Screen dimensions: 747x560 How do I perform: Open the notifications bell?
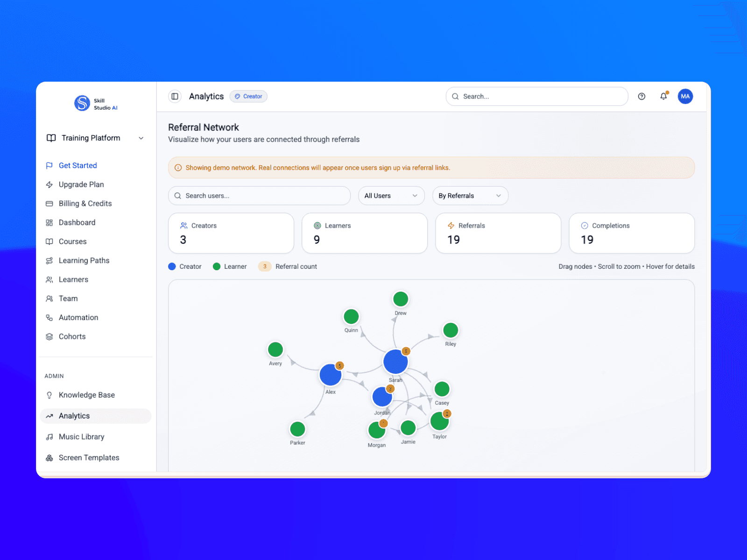(663, 97)
